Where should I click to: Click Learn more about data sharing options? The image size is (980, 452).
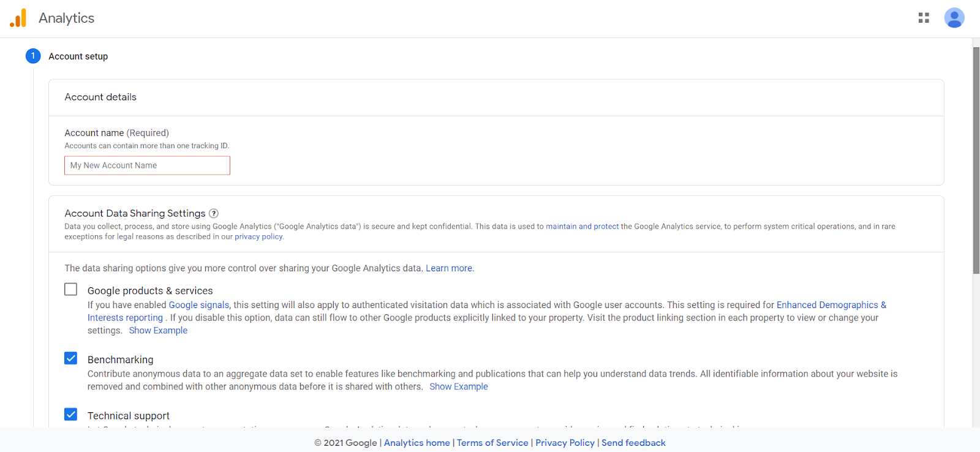(x=449, y=268)
